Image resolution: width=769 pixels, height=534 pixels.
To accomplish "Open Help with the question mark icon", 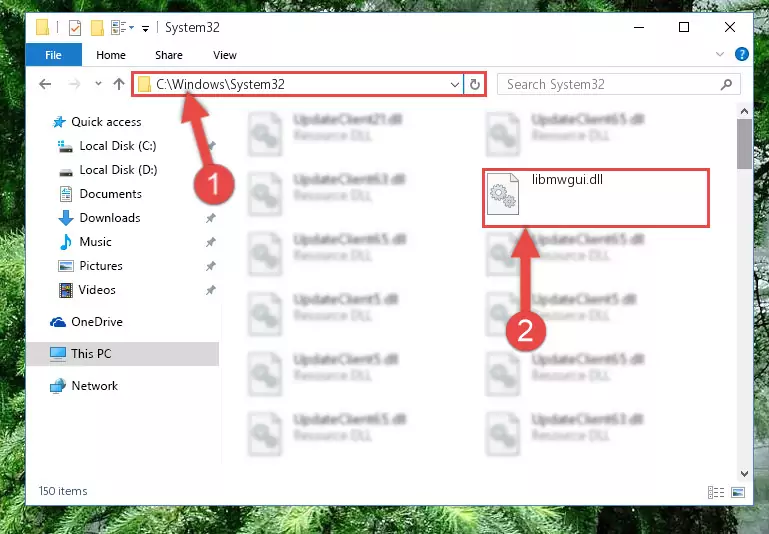I will click(742, 54).
